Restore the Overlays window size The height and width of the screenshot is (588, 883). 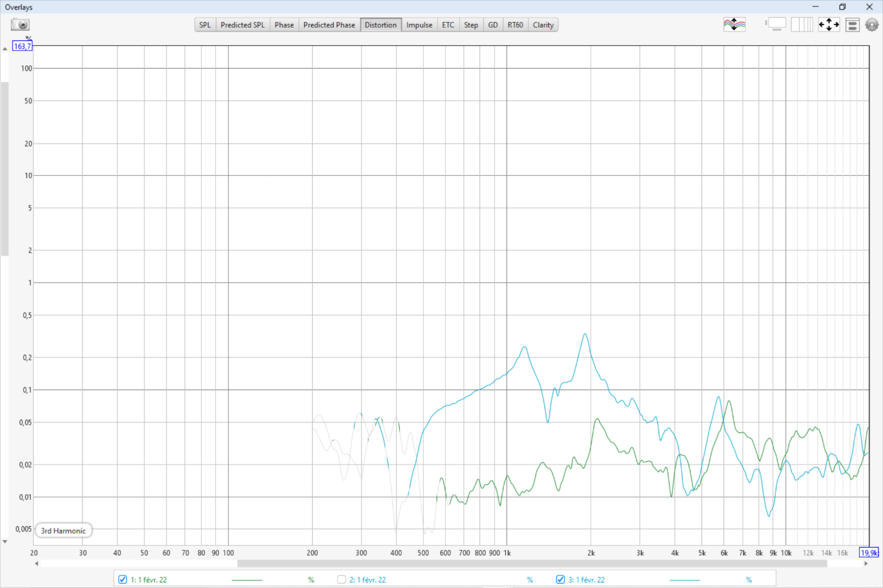(x=842, y=7)
